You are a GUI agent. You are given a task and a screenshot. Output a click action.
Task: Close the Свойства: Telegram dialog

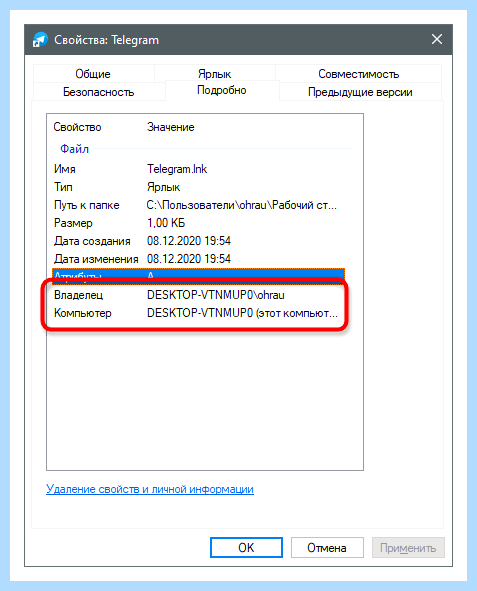click(x=437, y=39)
